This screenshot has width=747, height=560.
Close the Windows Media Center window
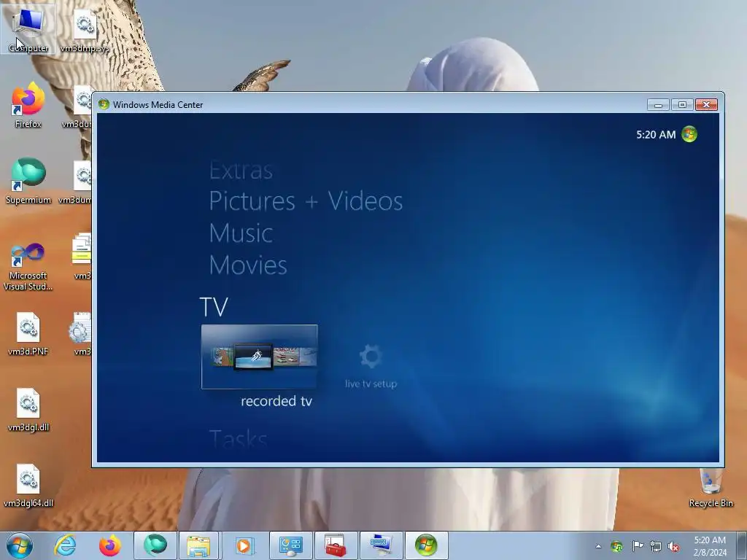pyautogui.click(x=706, y=105)
